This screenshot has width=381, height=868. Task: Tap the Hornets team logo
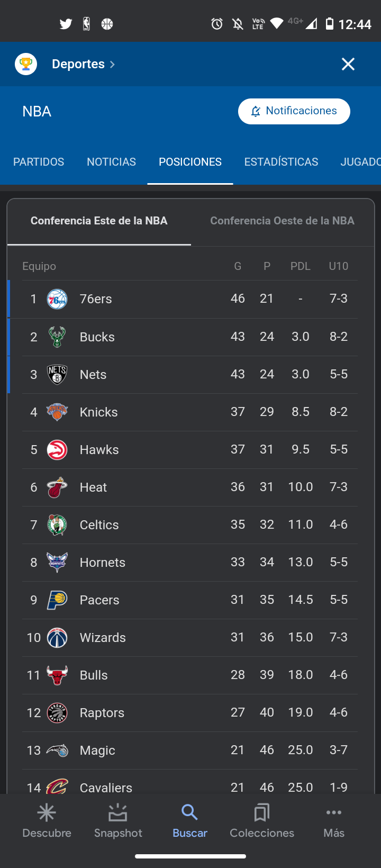[57, 563]
